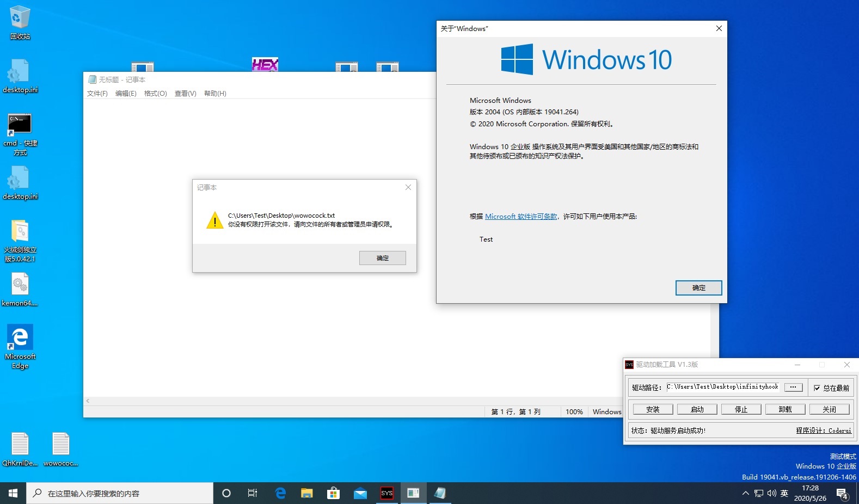Click 启动 button in driver loader

[x=697, y=409]
